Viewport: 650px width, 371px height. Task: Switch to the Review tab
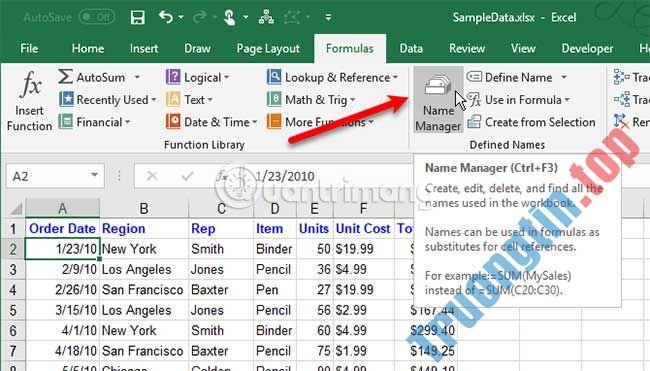(467, 48)
